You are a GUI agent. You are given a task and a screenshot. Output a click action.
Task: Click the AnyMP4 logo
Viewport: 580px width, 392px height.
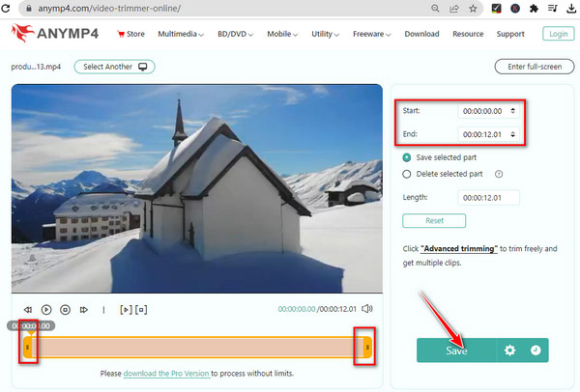[x=55, y=33]
